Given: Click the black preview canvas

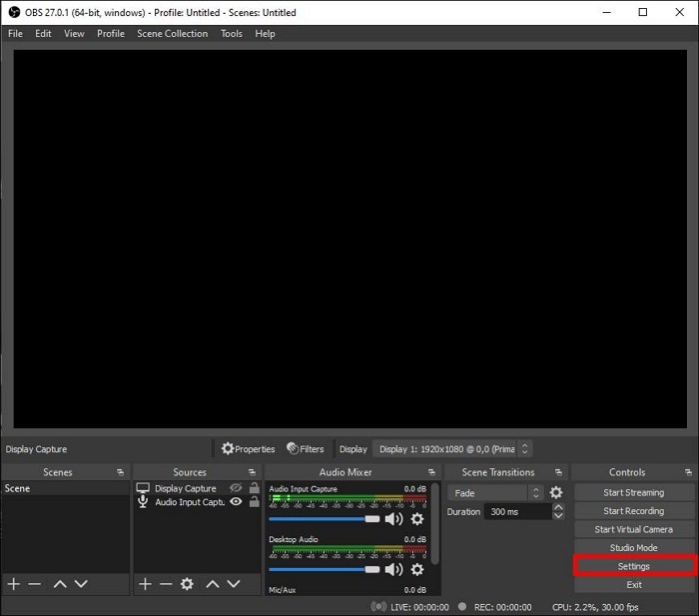Looking at the screenshot, I should click(x=349, y=239).
